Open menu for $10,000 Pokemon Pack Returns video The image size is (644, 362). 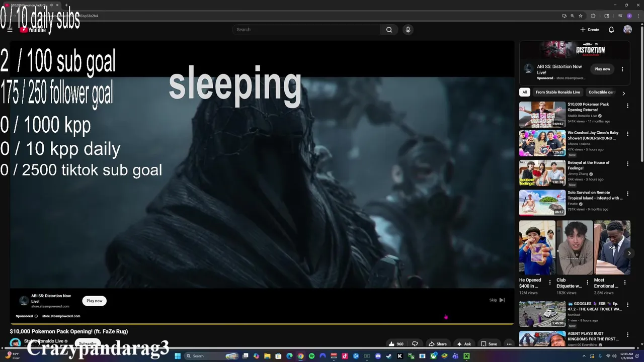pyautogui.click(x=627, y=106)
